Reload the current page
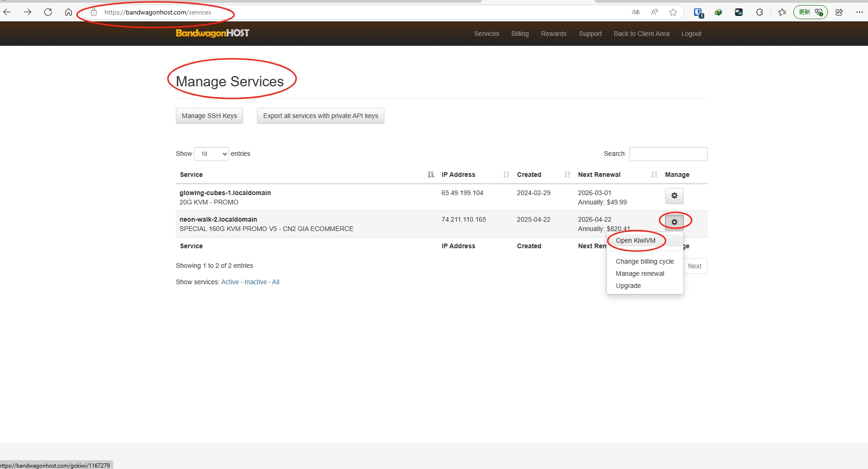 point(48,12)
